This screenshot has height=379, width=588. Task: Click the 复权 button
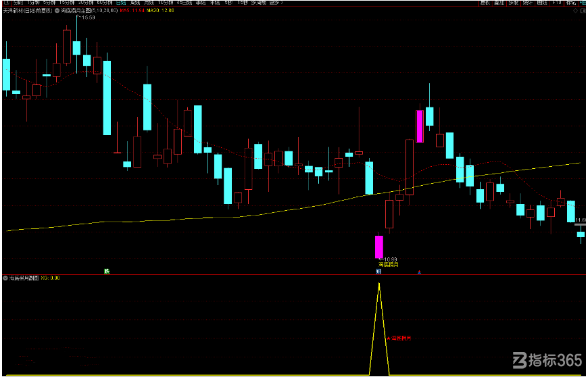point(485,3)
